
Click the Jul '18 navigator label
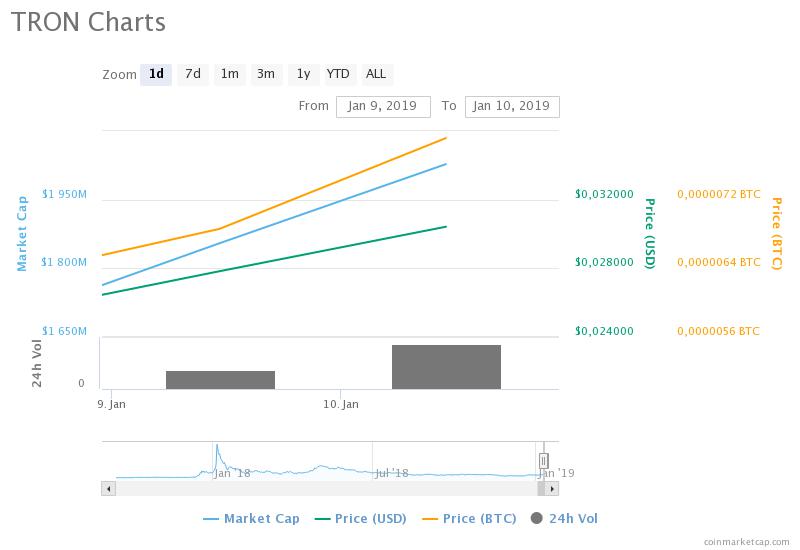[391, 473]
